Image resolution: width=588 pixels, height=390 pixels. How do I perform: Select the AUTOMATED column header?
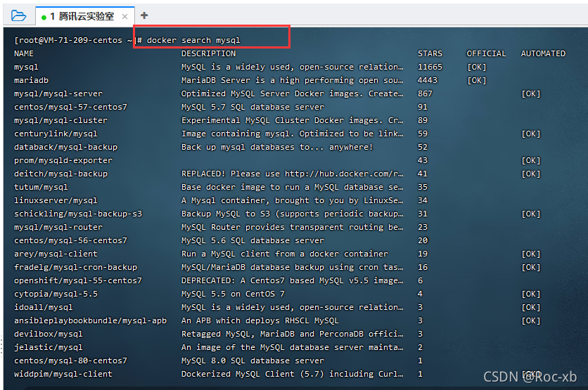[543, 53]
